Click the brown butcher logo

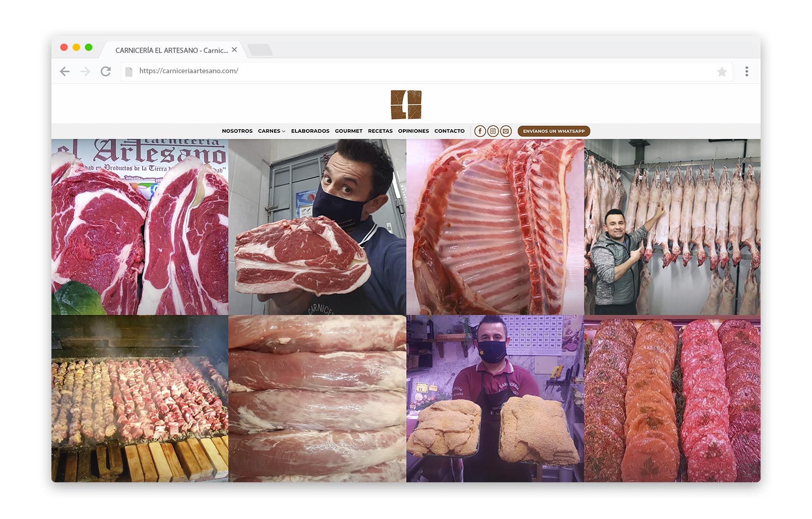(406, 104)
